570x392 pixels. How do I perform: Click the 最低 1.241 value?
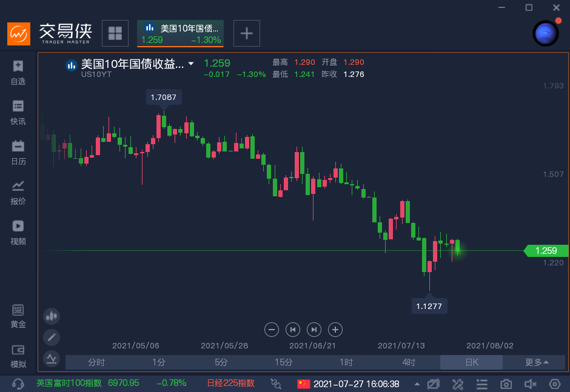click(x=304, y=75)
